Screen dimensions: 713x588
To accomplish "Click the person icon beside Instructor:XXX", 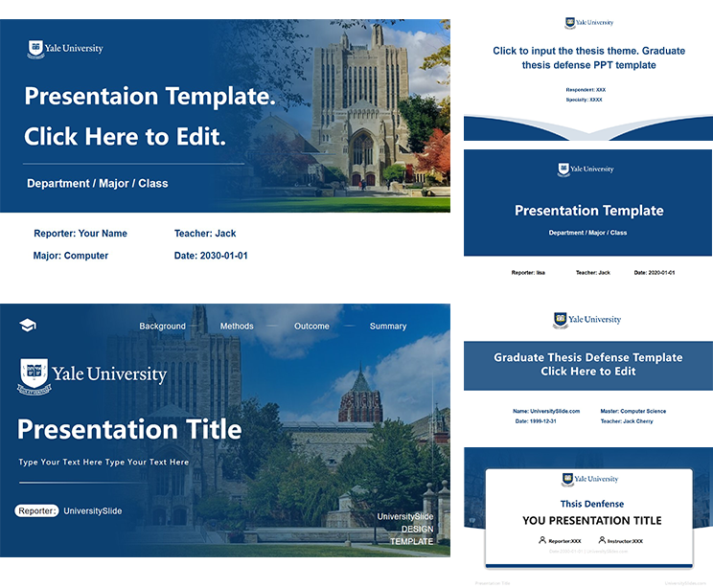I will click(x=602, y=540).
